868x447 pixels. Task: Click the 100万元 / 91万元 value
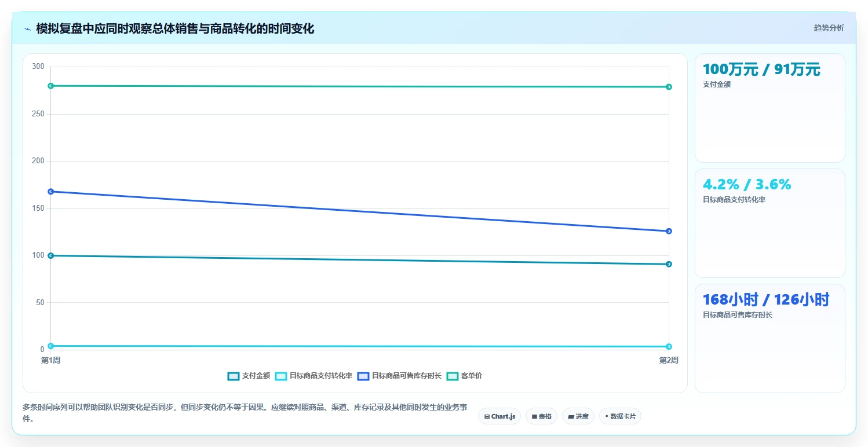click(x=761, y=69)
